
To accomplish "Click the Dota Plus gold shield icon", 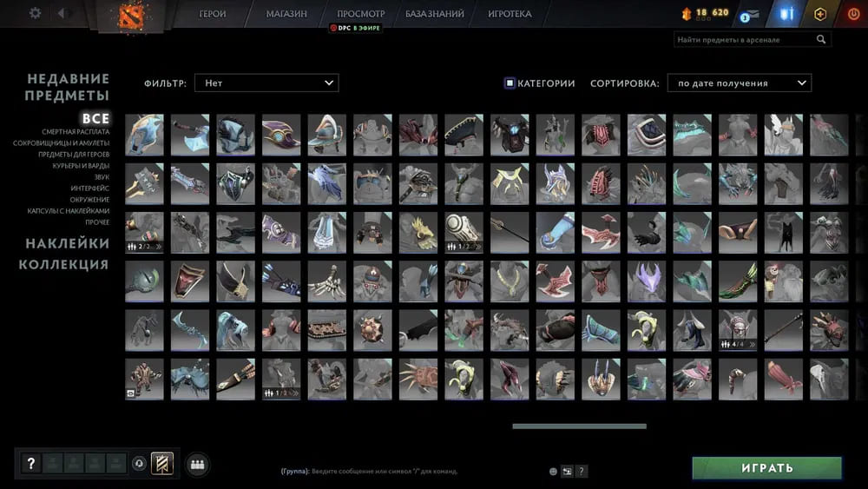I will tap(819, 14).
